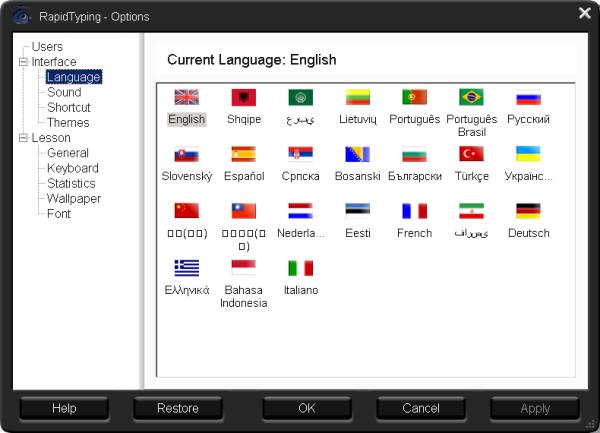Choose the Shqipe Albanian flag icon
Image resolution: width=600 pixels, height=433 pixels.
pos(244,97)
